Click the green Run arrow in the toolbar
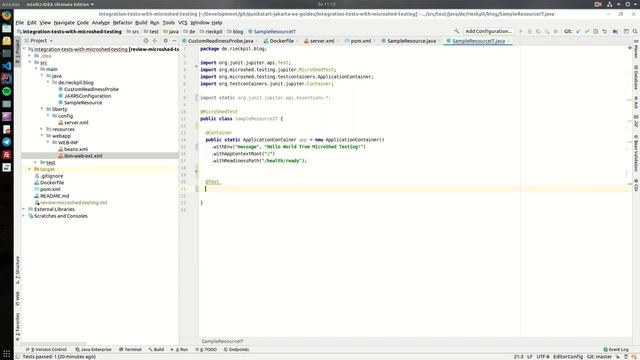 (521, 31)
